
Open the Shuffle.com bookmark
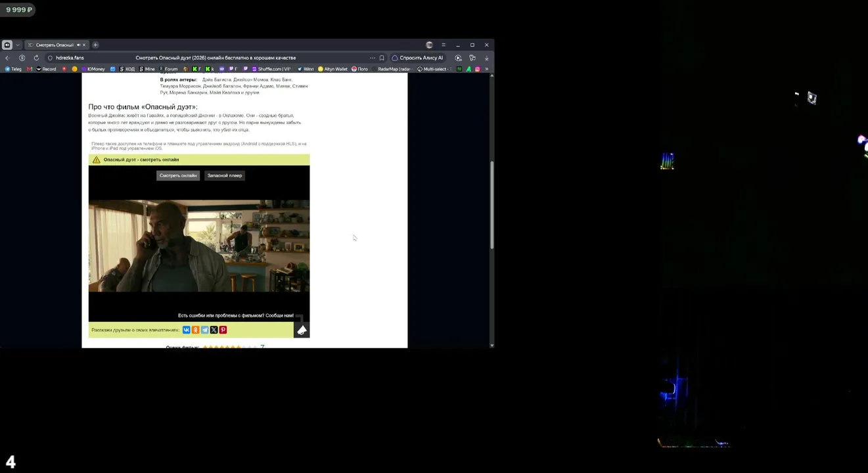pos(271,69)
